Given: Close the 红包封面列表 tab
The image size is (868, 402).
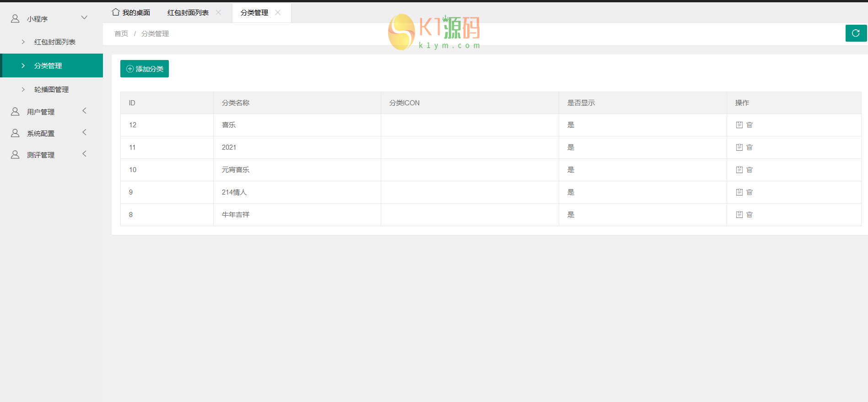Looking at the screenshot, I should [x=219, y=12].
